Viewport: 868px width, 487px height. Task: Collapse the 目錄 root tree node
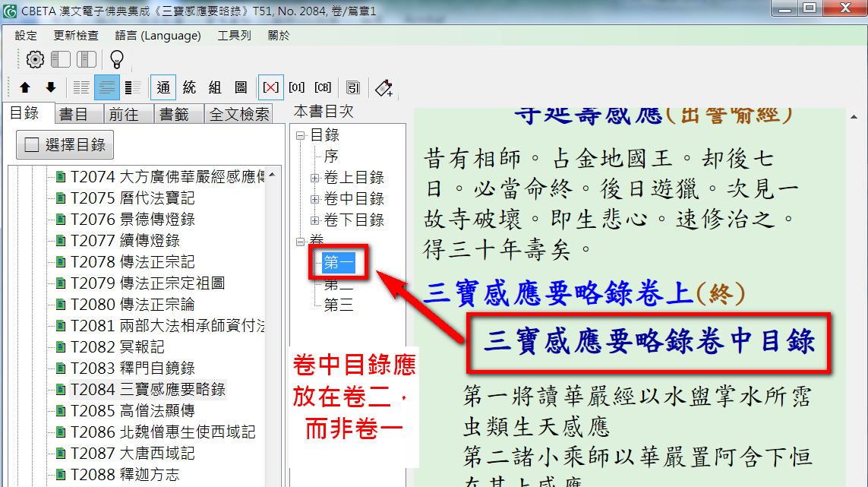(301, 135)
